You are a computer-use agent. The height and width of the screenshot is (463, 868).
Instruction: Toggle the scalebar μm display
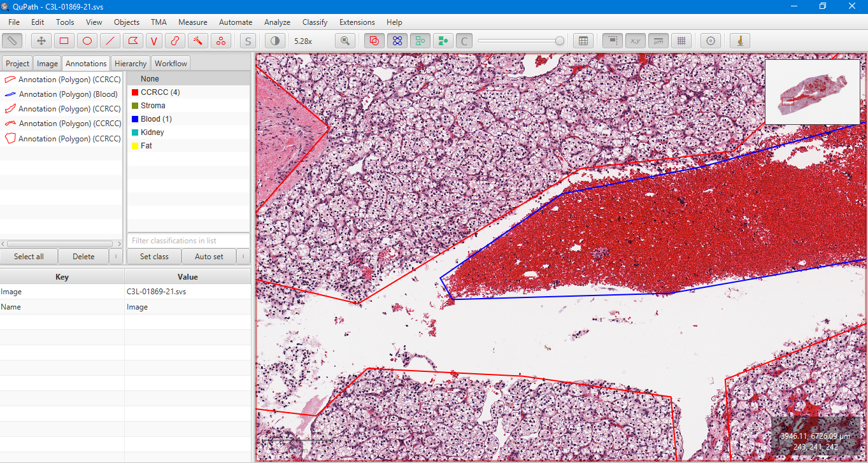[x=658, y=40]
